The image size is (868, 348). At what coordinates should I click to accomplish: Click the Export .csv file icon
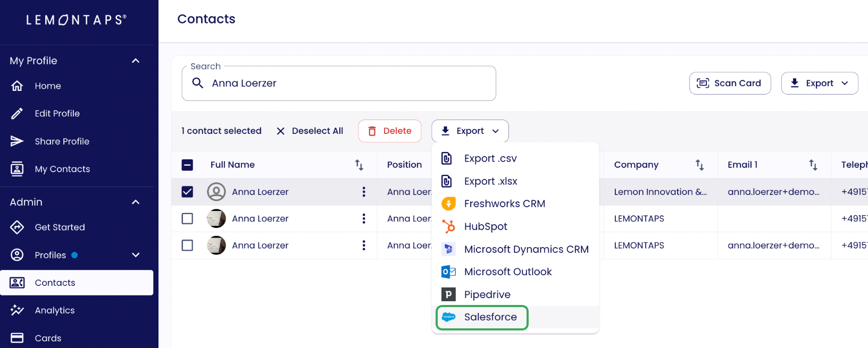(x=447, y=158)
